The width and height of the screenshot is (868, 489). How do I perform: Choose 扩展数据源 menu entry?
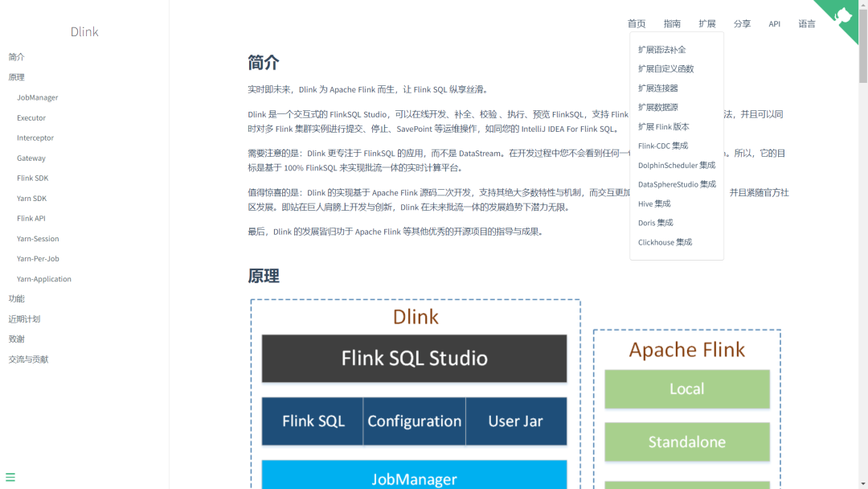tap(657, 108)
